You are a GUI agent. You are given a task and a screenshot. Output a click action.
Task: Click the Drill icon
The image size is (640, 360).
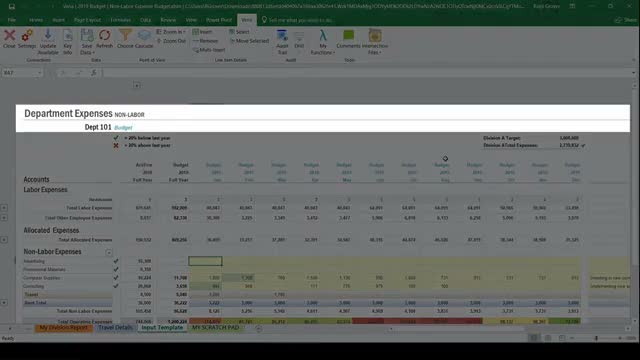(299, 37)
